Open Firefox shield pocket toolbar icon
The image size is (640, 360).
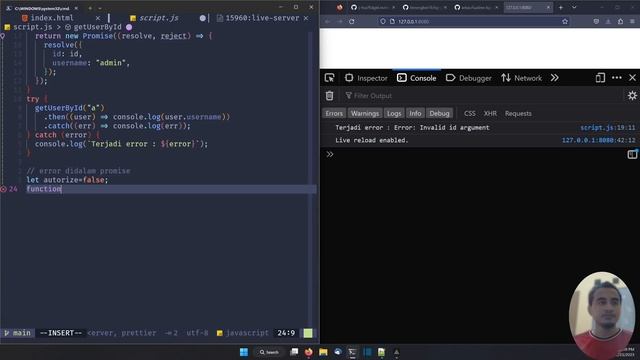point(596,21)
